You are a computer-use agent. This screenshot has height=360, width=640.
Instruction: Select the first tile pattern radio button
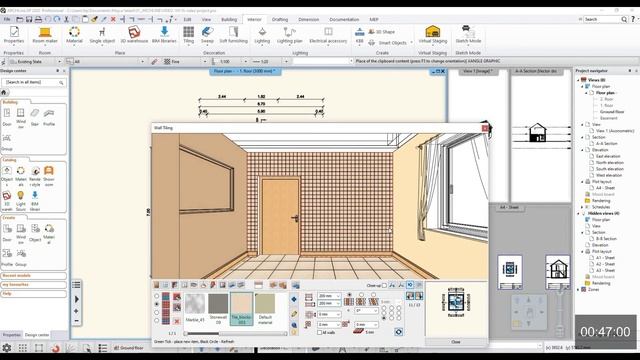[156, 296]
